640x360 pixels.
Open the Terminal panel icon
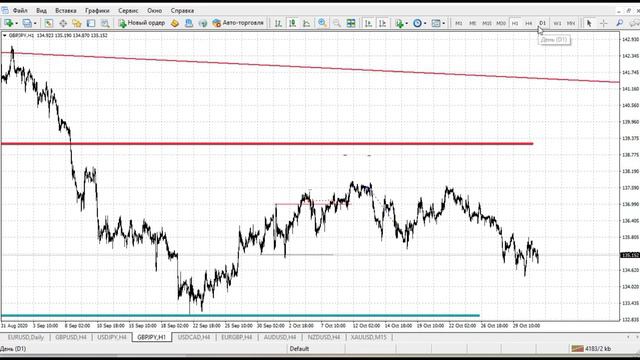[91, 23]
